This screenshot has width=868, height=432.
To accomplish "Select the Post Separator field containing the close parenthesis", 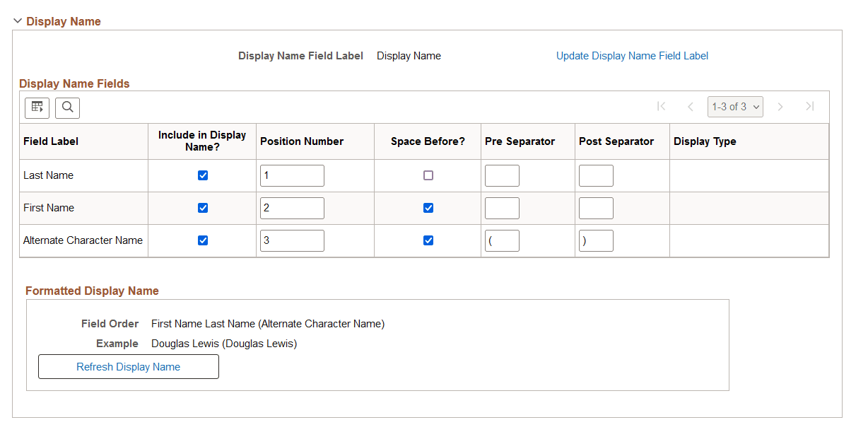I will point(596,240).
